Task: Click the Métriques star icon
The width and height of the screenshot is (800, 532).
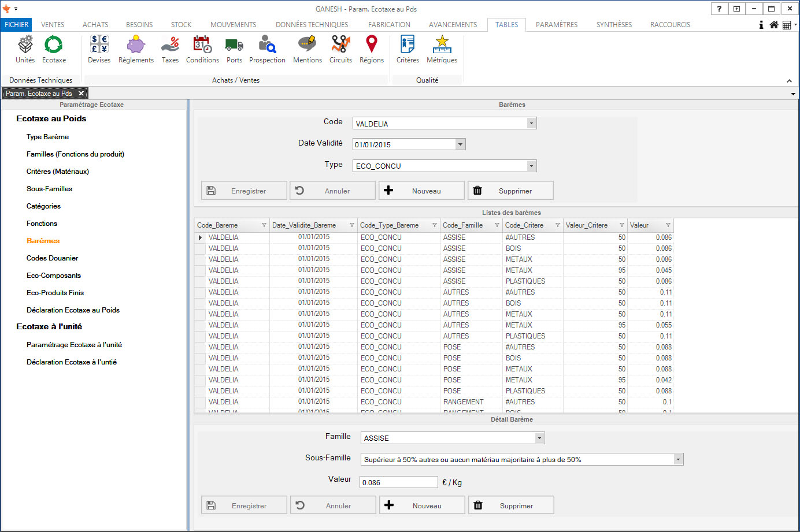Action: click(442, 49)
